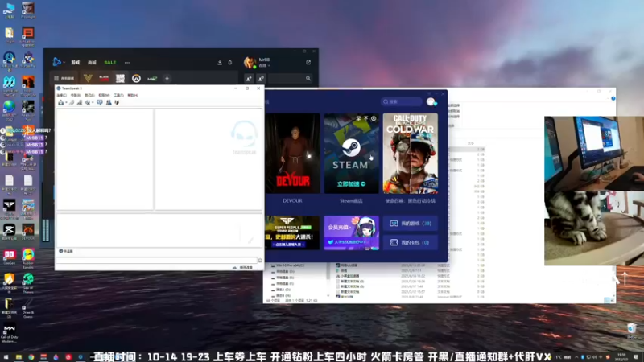Open Battle.net downloads icon

click(x=220, y=63)
